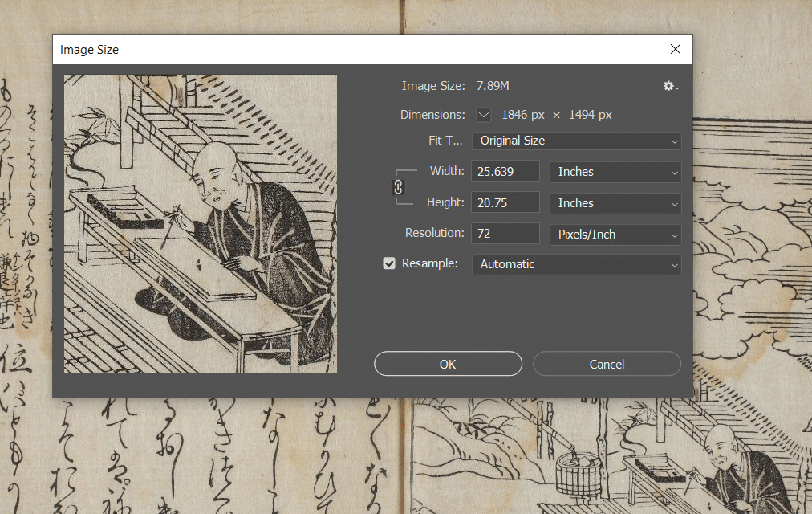Viewport: 812px width, 514px height.
Task: Open the Height units Inches dropdown
Action: coord(615,203)
